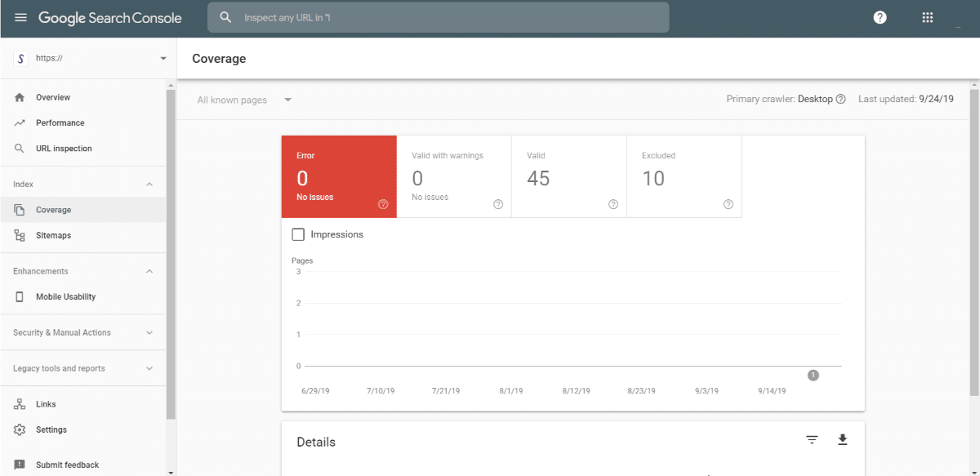The width and height of the screenshot is (980, 476).
Task: Click the Coverage report icon
Action: 20,209
